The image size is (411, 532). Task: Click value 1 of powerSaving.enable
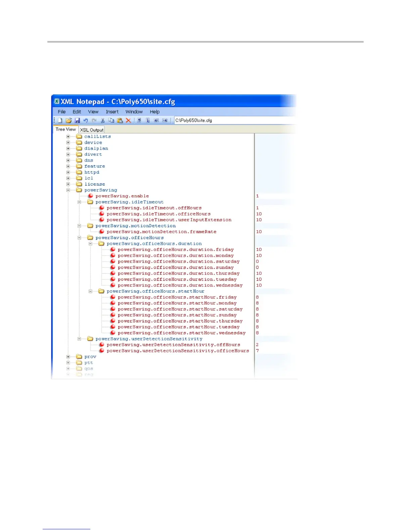pos(258,196)
